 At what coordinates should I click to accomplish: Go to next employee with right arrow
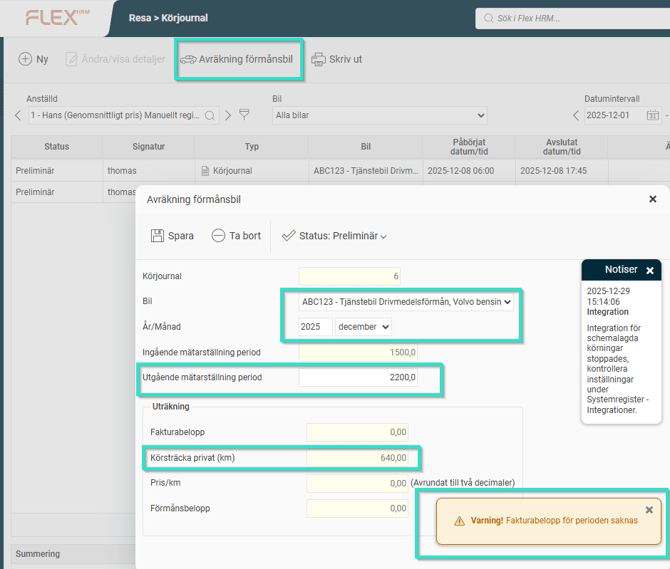(x=228, y=116)
